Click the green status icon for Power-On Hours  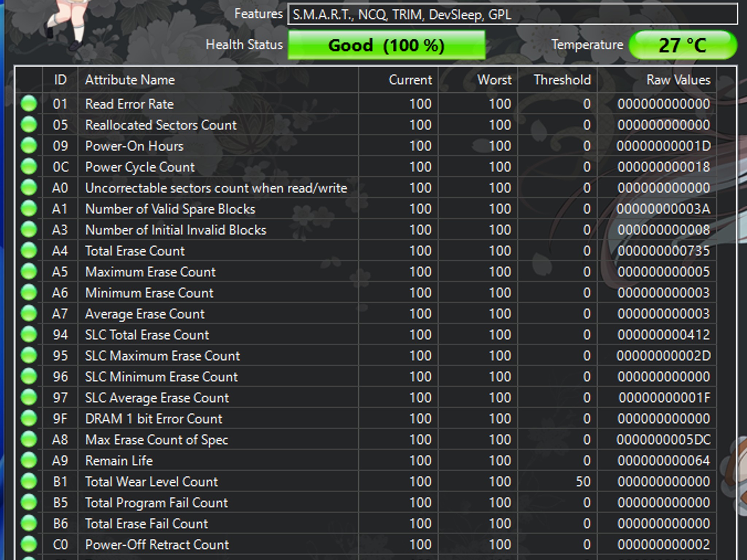click(29, 145)
